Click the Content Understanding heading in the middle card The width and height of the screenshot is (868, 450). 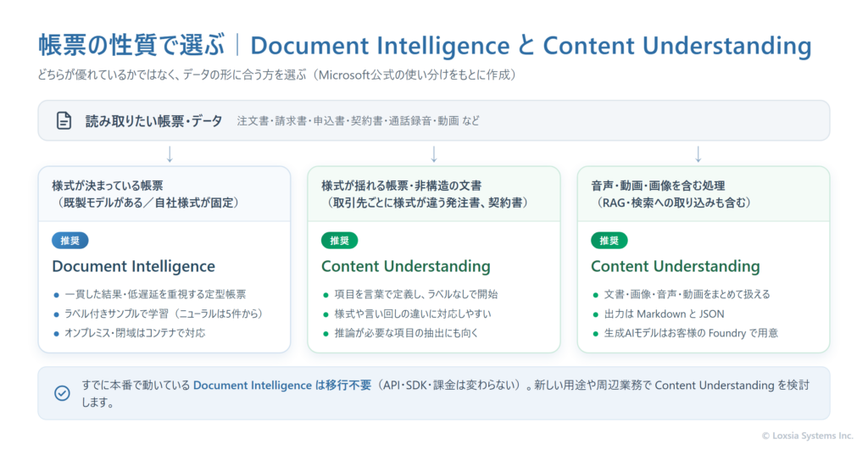click(406, 266)
